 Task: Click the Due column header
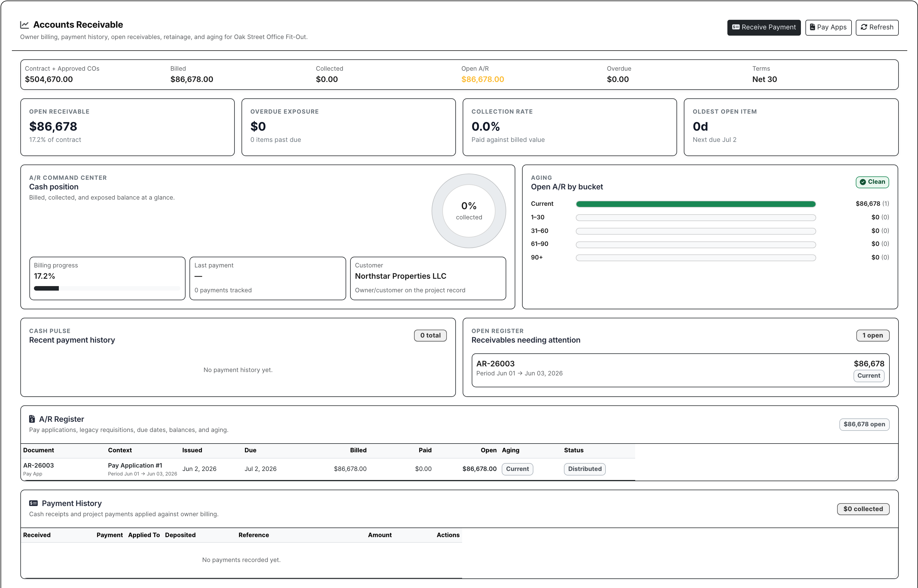pyautogui.click(x=251, y=450)
